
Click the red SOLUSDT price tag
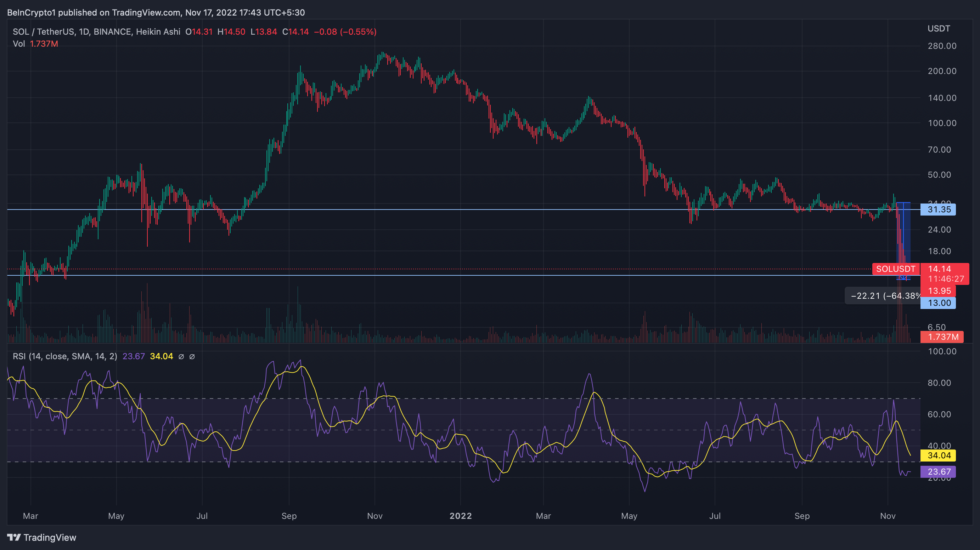click(x=896, y=269)
